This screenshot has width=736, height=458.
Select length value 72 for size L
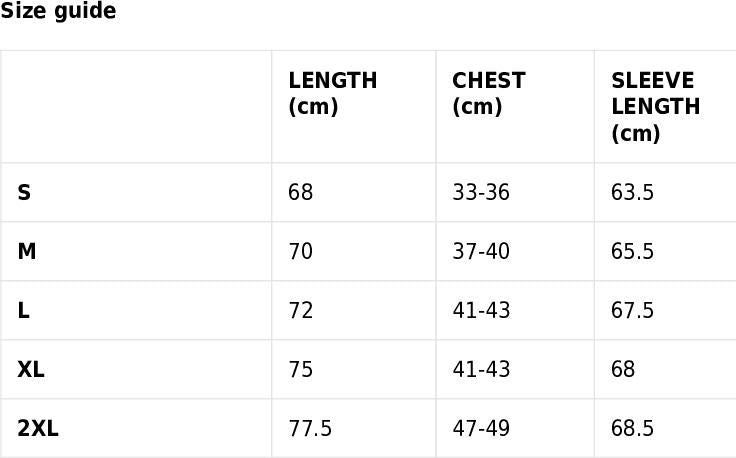(x=300, y=310)
